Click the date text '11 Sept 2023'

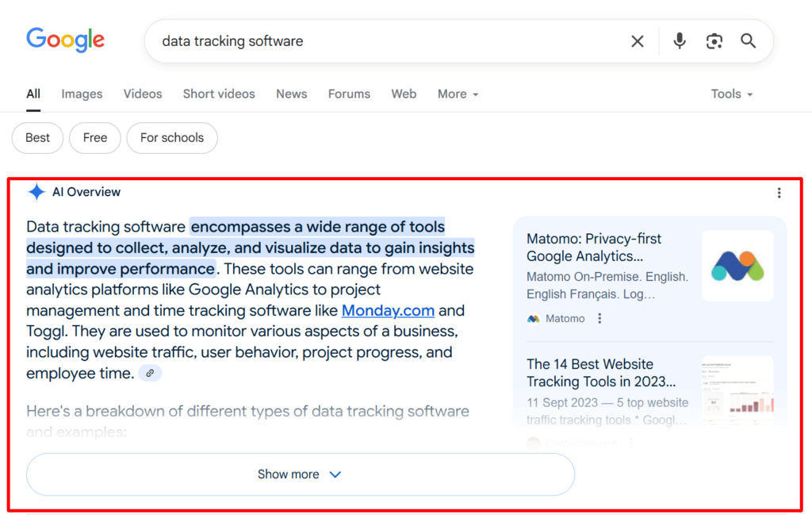tap(562, 403)
